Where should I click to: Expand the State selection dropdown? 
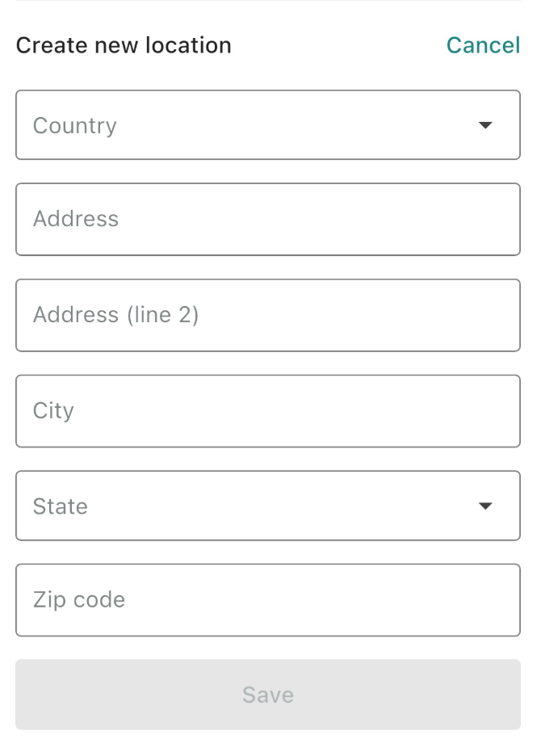point(267,506)
